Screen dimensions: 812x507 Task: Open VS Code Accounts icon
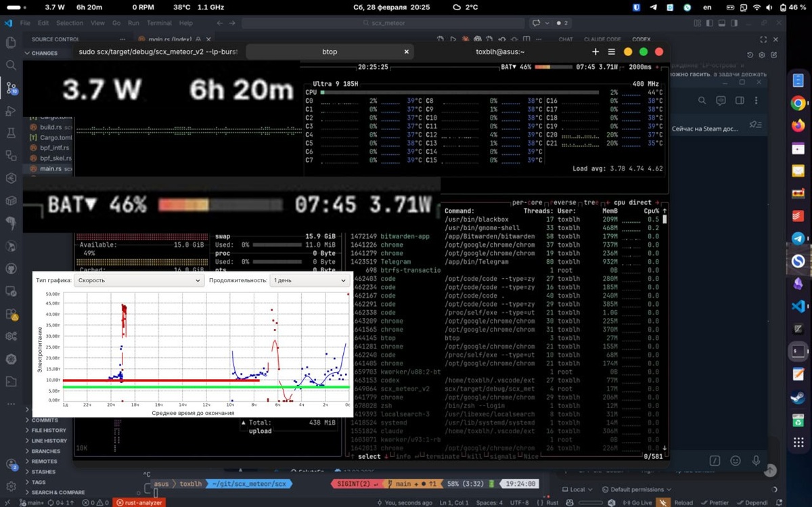click(11, 466)
